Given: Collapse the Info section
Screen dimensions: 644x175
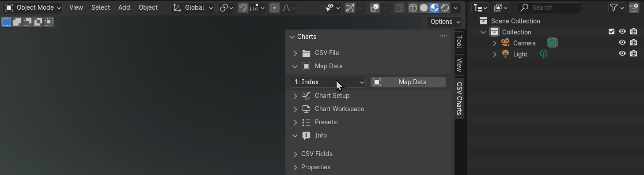Looking at the screenshot, I should click(295, 135).
